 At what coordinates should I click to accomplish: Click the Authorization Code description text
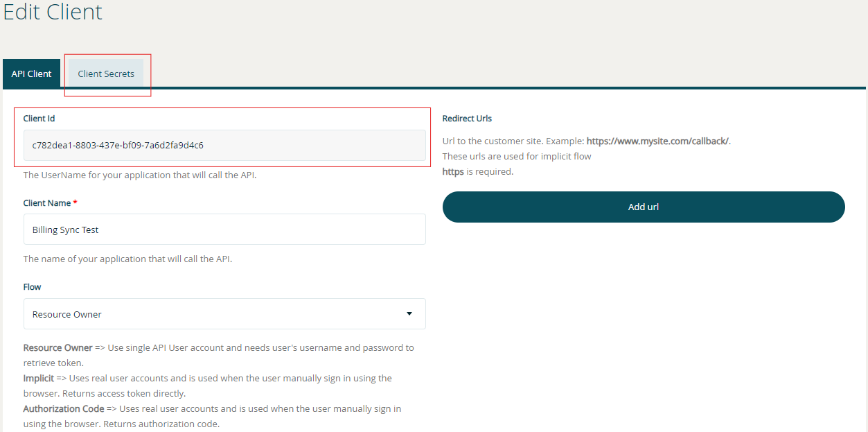(212, 415)
